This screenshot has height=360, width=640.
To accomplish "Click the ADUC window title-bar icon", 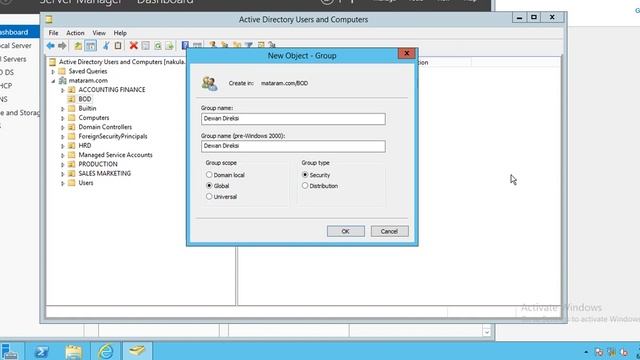I will tap(49, 19).
